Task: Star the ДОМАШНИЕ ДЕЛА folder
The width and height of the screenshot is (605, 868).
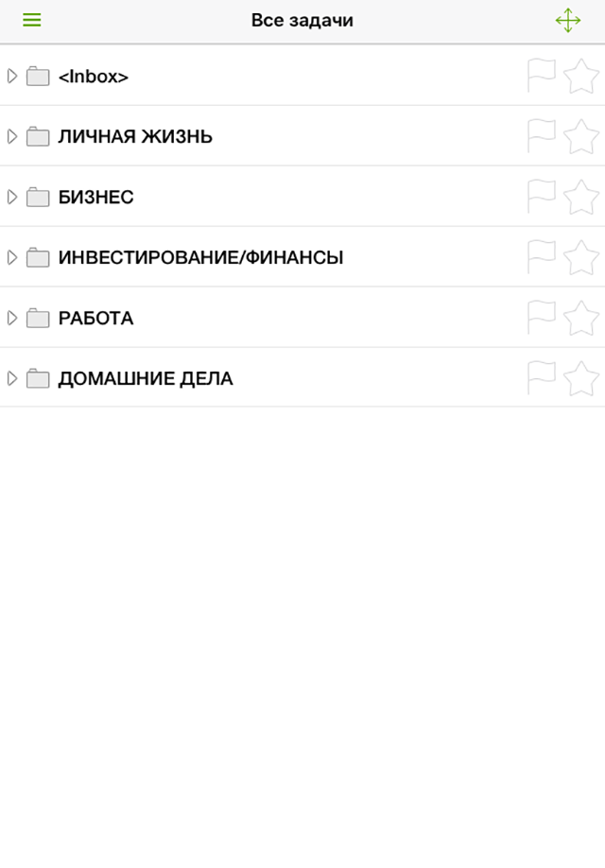Action: (581, 378)
